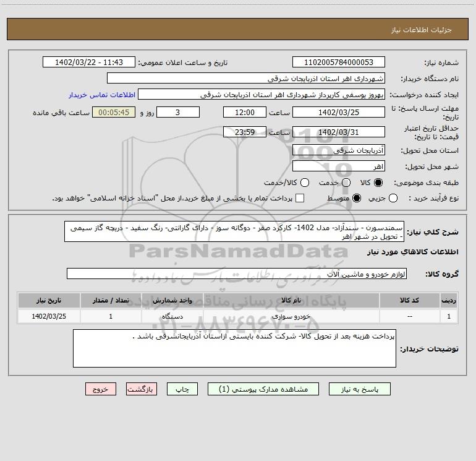Tick the اسناد خزانه اسلامی payment checkbox
Screen dimensions: 476x461
pos(300,198)
